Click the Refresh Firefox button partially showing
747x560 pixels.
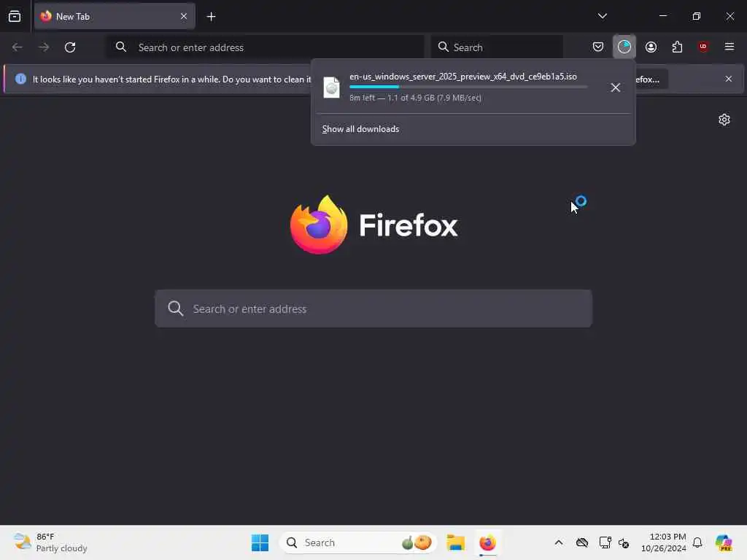click(x=651, y=79)
